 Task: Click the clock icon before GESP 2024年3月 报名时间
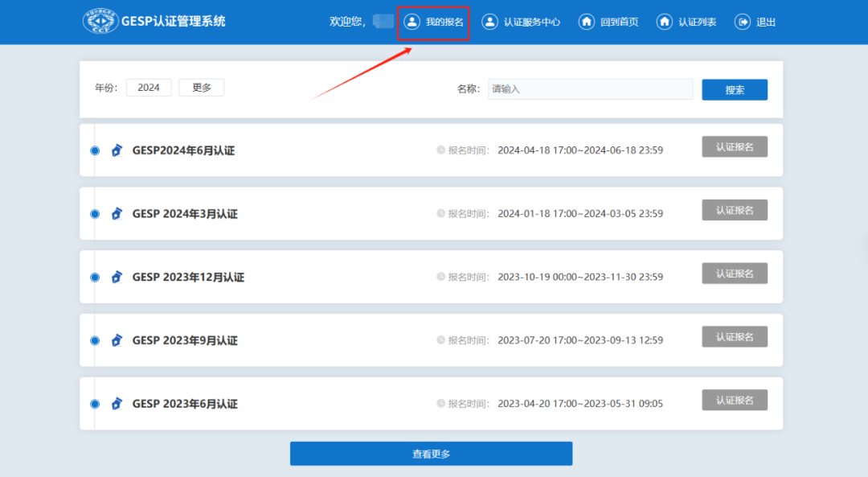point(440,213)
